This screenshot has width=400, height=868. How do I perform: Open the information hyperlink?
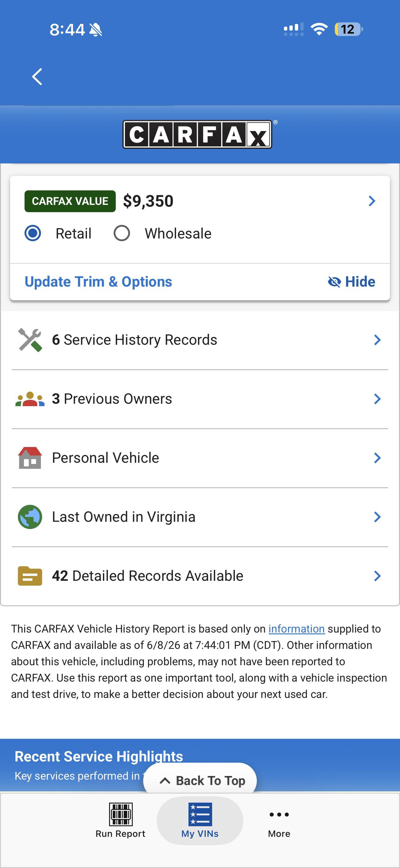(296, 629)
